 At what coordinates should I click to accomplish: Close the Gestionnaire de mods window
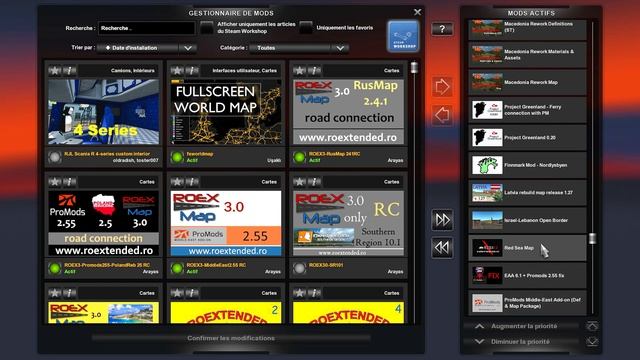417,12
